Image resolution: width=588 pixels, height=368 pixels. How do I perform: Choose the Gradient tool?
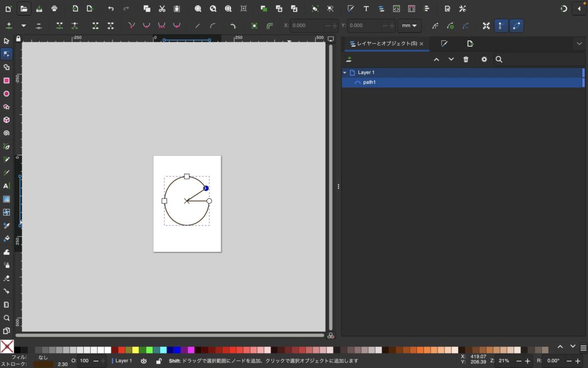tap(6, 199)
